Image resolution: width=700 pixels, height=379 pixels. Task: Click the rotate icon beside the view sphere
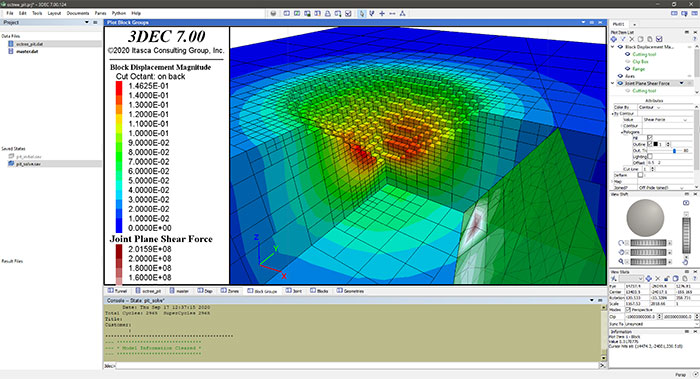click(x=621, y=243)
